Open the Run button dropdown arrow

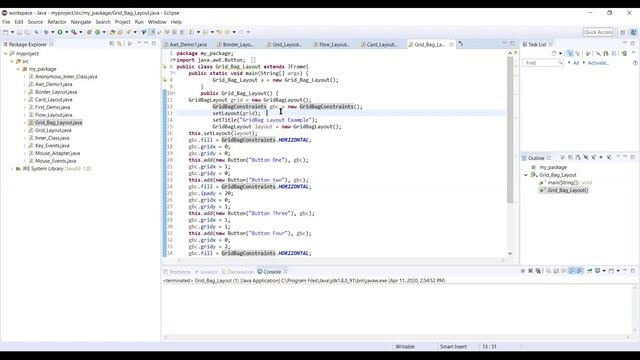click(x=67, y=32)
